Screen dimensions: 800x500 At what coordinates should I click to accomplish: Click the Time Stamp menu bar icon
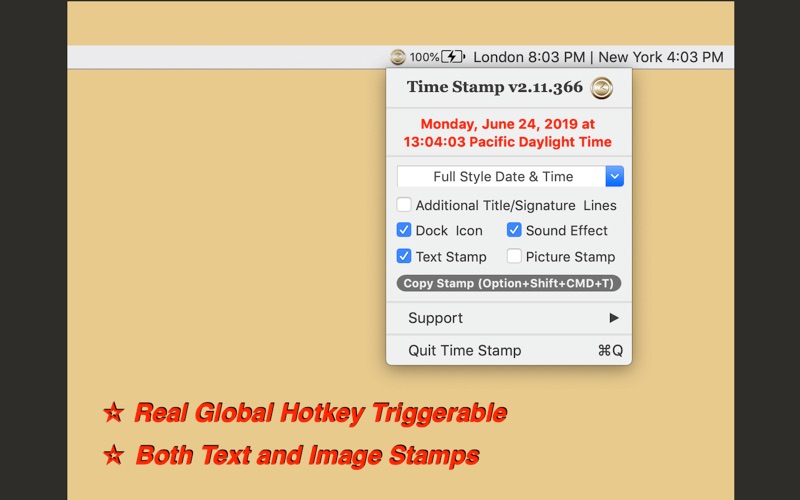pos(397,57)
